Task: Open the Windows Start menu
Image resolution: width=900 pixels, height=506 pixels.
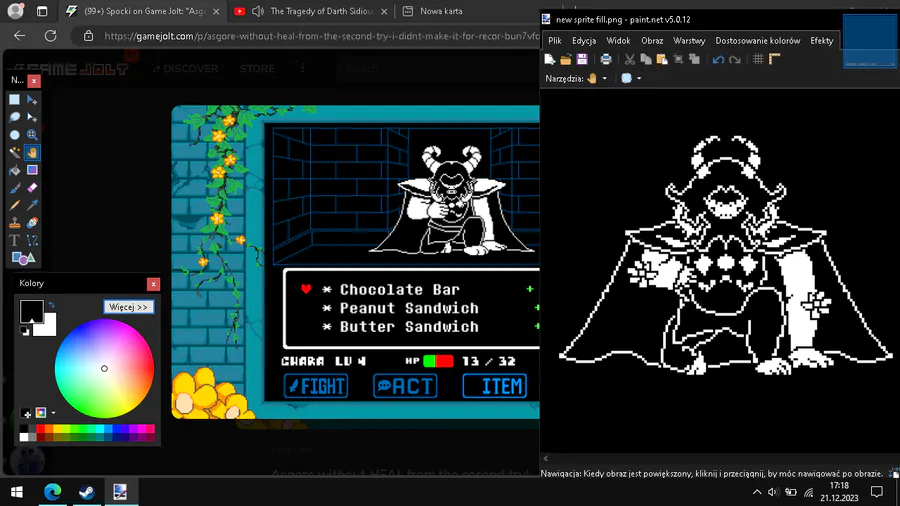Action: (x=17, y=492)
